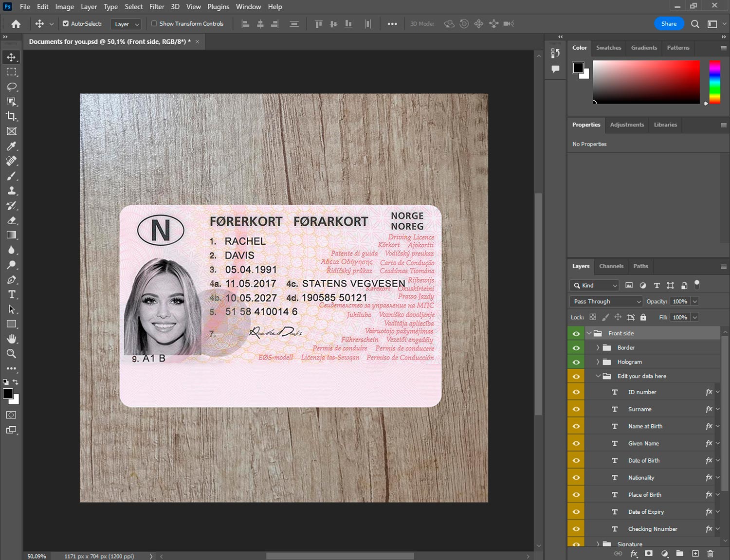Hide the Front side group
This screenshot has width=730, height=560.
point(576,334)
